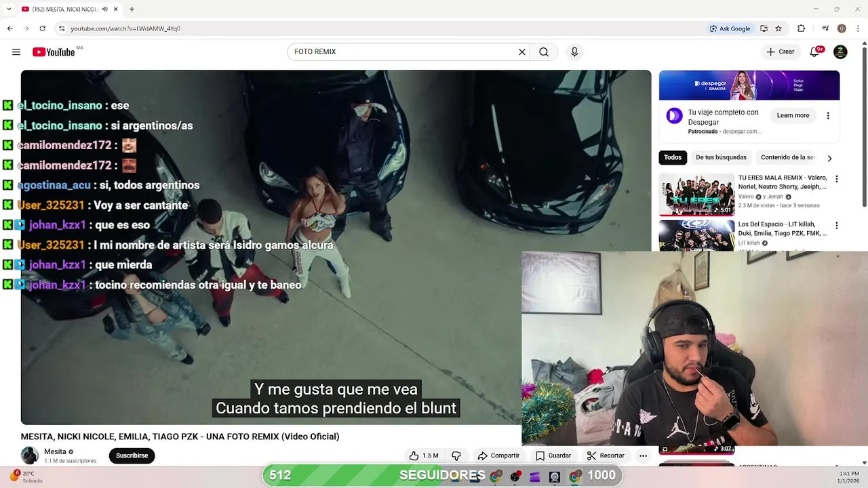Image resolution: width=868 pixels, height=488 pixels.
Task: Click the 1.1 M de suscriptores text
Action: (71, 461)
